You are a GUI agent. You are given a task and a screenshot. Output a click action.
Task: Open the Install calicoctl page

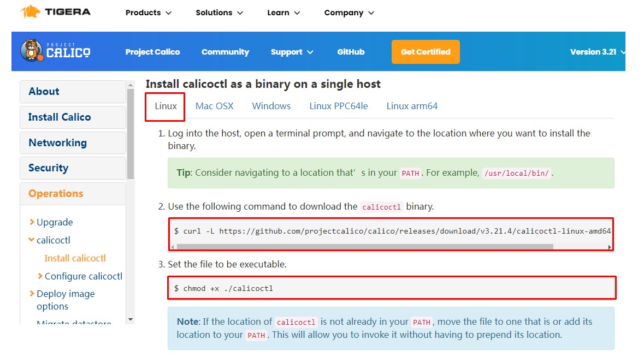coord(75,258)
